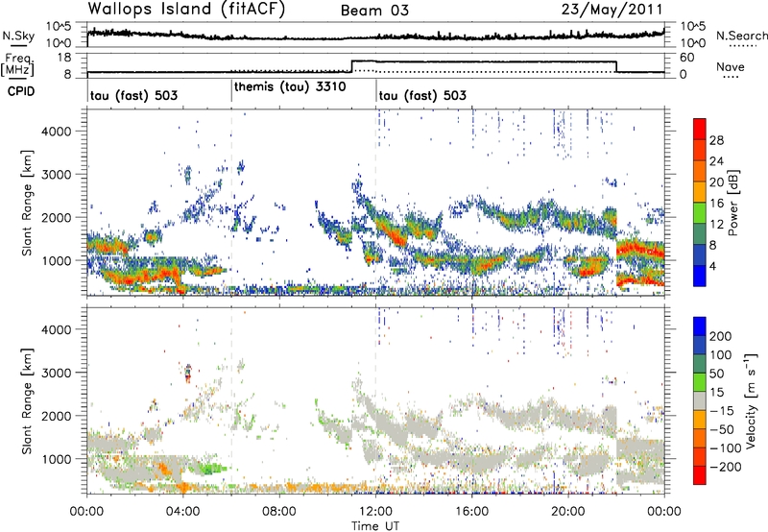The height and width of the screenshot is (532, 768).
Task: Pick the bright blue bottom segment of power colorbar
Action: [700, 276]
